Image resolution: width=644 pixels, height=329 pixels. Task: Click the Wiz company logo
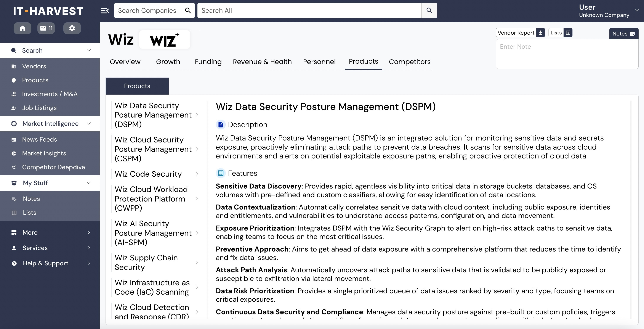click(x=165, y=40)
